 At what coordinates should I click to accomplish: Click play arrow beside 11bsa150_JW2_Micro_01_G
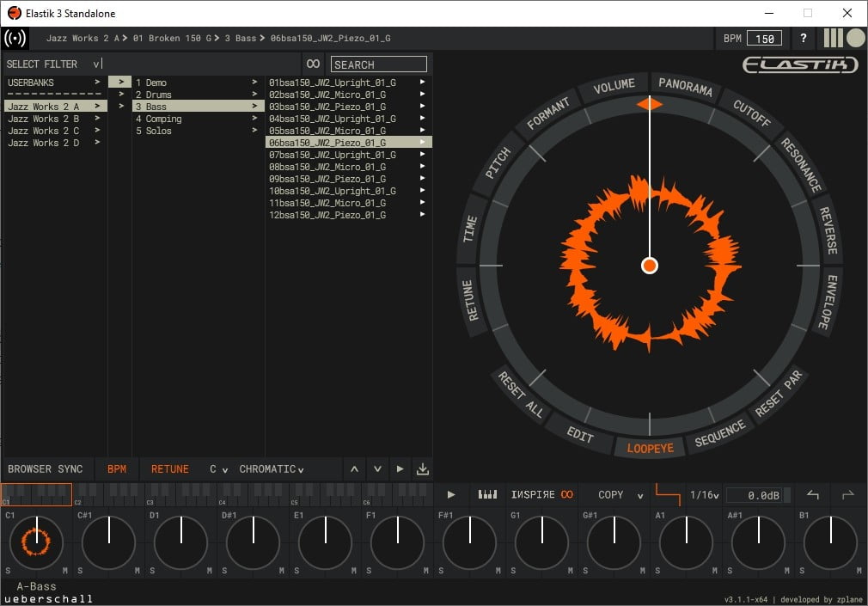[x=422, y=203]
